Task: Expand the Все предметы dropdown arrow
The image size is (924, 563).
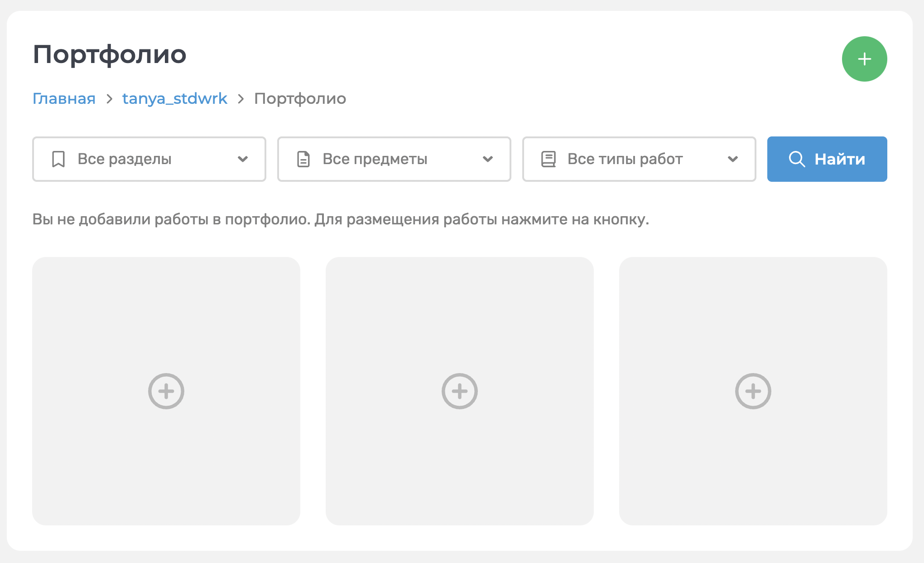Action: [488, 159]
